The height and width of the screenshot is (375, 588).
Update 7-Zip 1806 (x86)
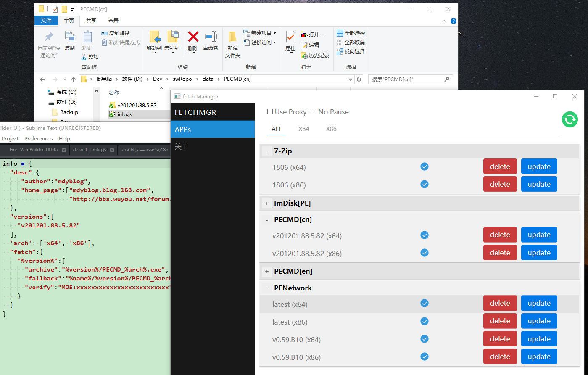[539, 184]
